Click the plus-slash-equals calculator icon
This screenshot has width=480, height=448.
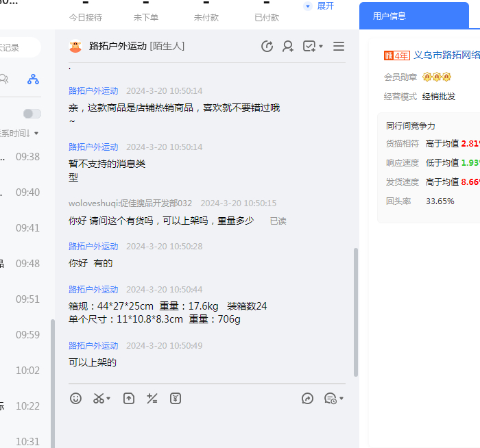[x=152, y=399]
